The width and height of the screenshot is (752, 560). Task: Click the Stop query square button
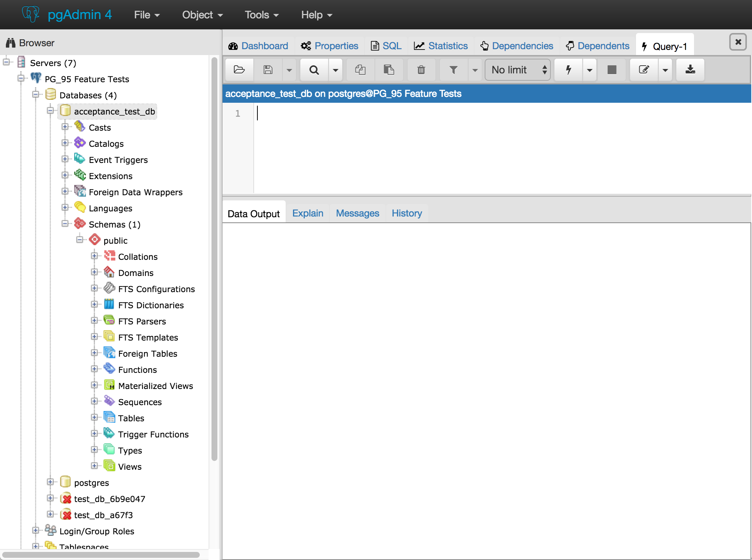pos(612,70)
